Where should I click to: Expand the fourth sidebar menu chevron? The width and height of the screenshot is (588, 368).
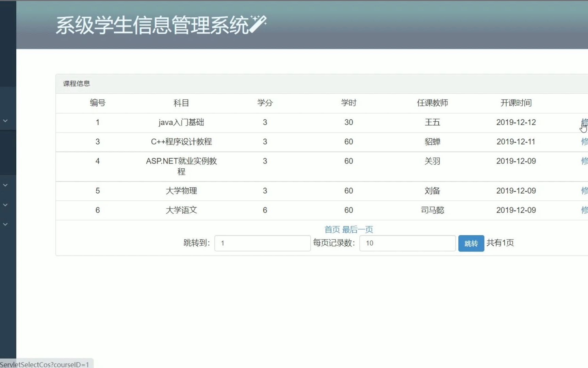coord(5,224)
